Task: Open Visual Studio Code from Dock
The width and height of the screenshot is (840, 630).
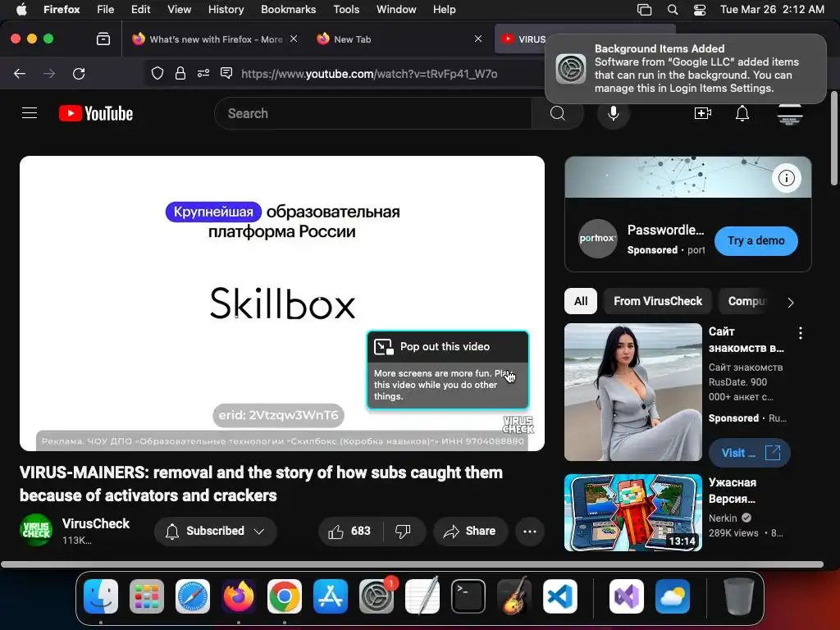Action: [559, 596]
